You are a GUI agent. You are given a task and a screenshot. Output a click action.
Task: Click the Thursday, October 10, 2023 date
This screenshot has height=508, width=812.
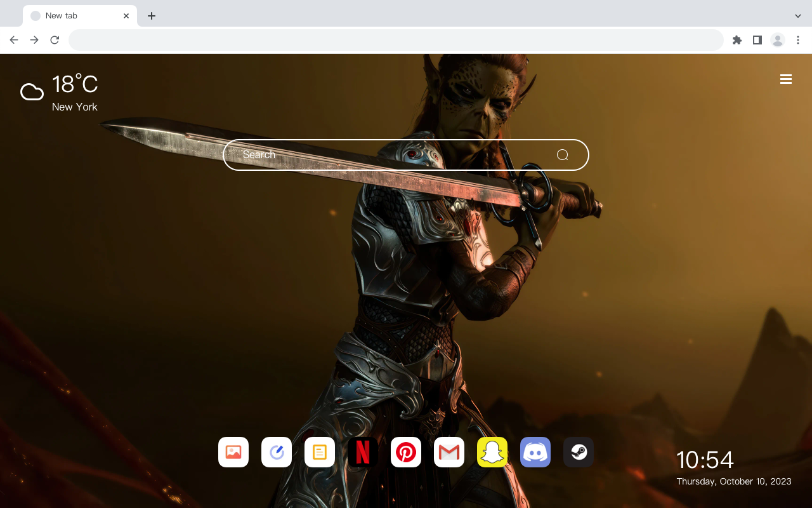734,481
